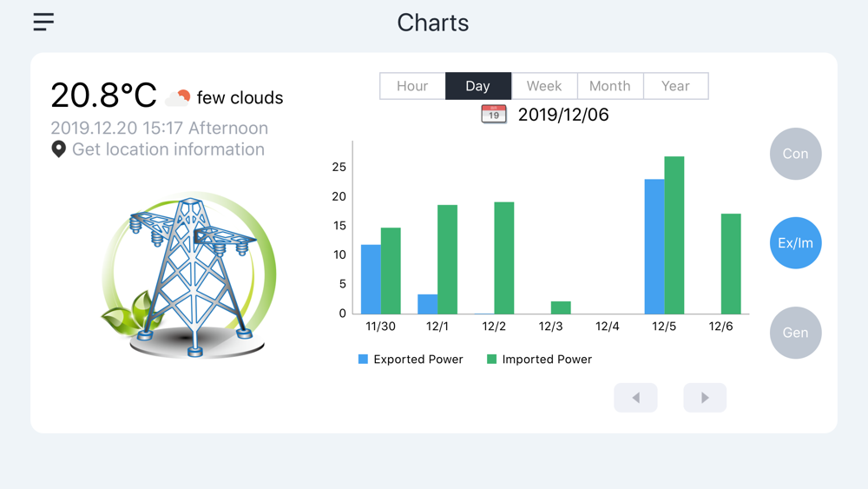
Task: Go to next period with right arrow
Action: [705, 398]
